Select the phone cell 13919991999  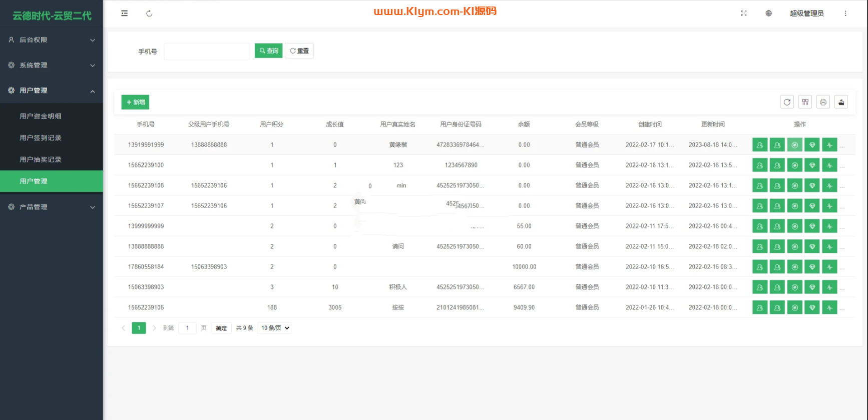[146, 145]
